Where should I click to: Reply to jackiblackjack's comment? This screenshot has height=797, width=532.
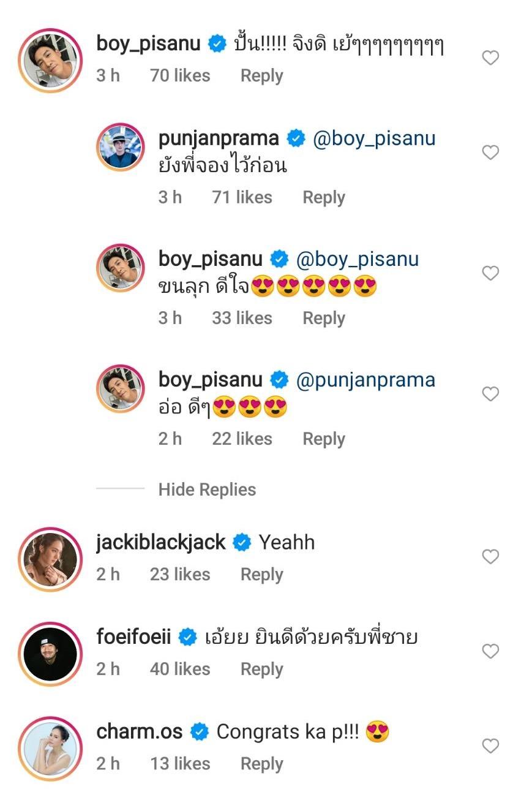(x=261, y=575)
